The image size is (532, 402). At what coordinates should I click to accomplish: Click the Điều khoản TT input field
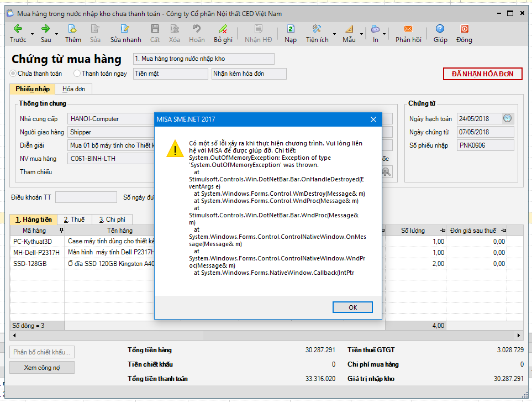[x=86, y=197]
